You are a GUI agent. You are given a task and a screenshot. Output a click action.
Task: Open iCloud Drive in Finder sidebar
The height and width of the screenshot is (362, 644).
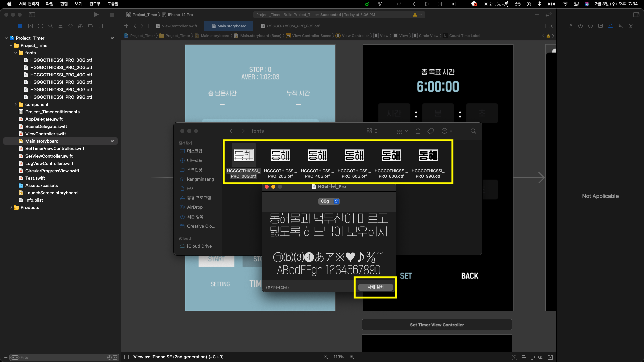[199, 246]
